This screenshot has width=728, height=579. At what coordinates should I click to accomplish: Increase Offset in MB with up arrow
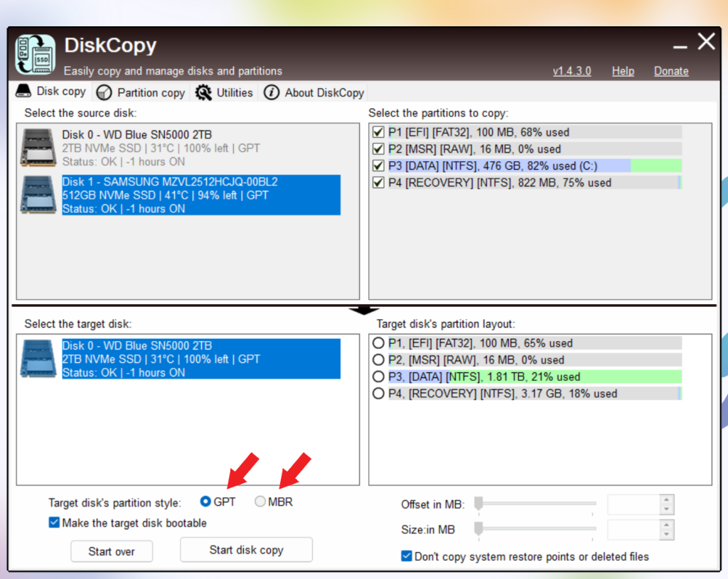click(666, 499)
